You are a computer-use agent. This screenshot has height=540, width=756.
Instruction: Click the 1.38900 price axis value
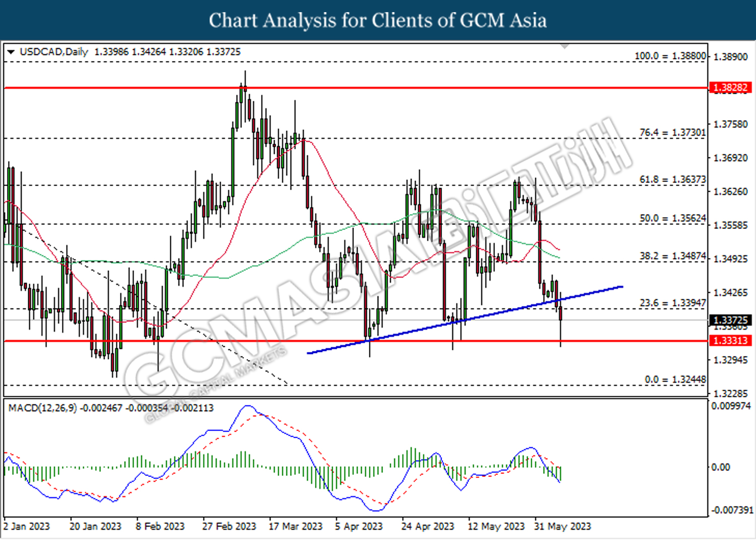coord(731,57)
